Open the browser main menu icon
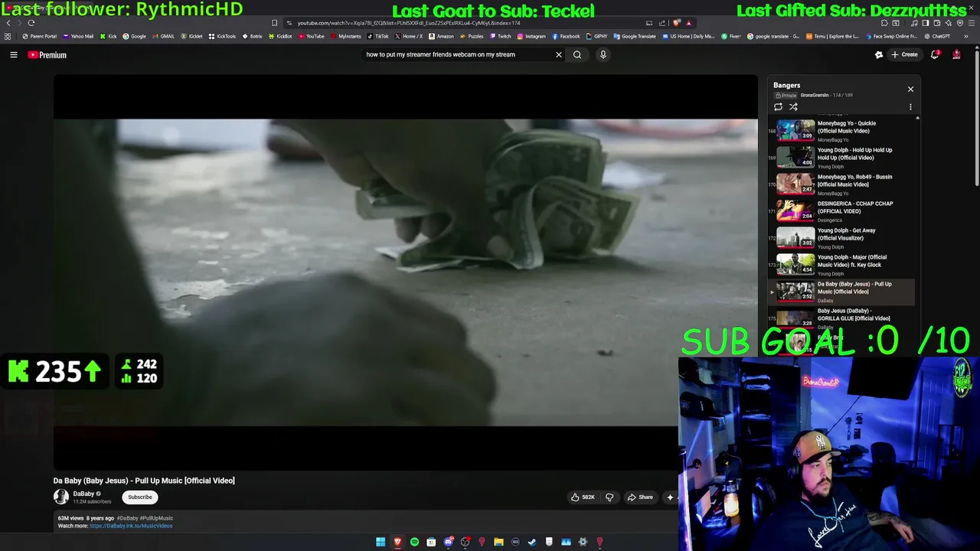The height and width of the screenshot is (551, 980). [x=972, y=23]
